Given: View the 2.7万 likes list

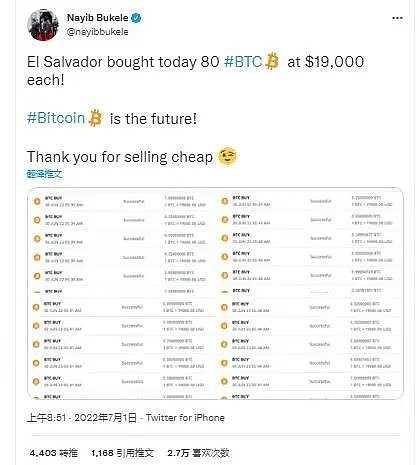Looking at the screenshot, I should [x=199, y=453].
